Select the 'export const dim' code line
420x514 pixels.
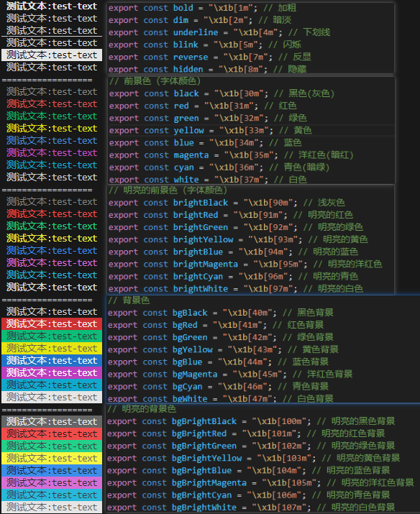point(200,20)
